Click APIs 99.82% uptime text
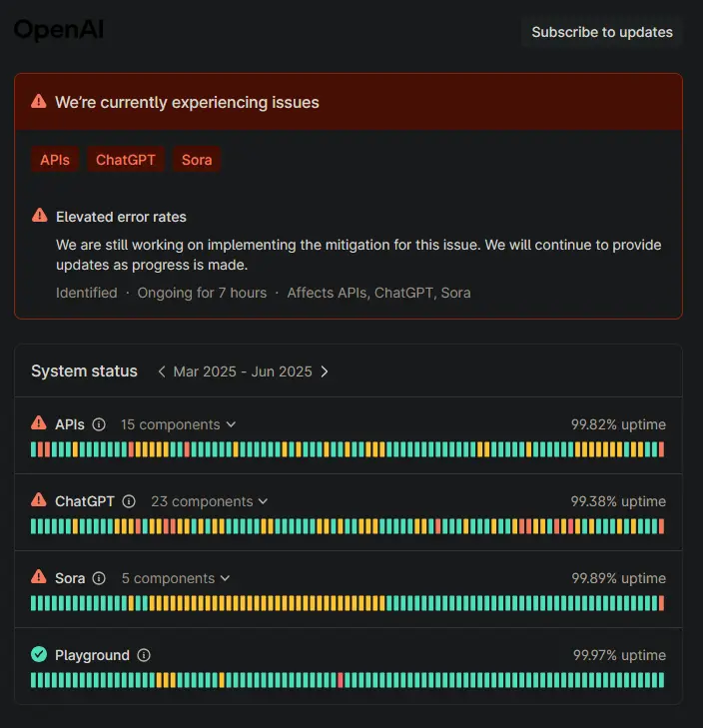This screenshot has width=703, height=728. click(x=618, y=424)
